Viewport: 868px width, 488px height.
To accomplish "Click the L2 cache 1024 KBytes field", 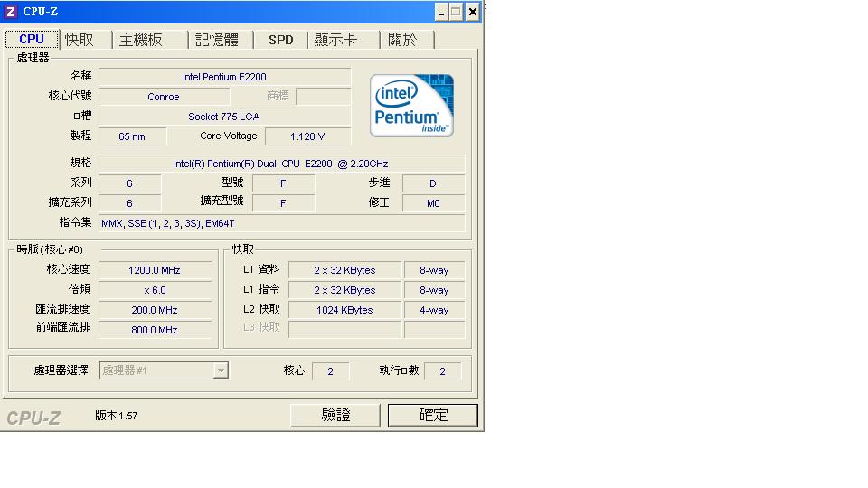I will point(344,310).
